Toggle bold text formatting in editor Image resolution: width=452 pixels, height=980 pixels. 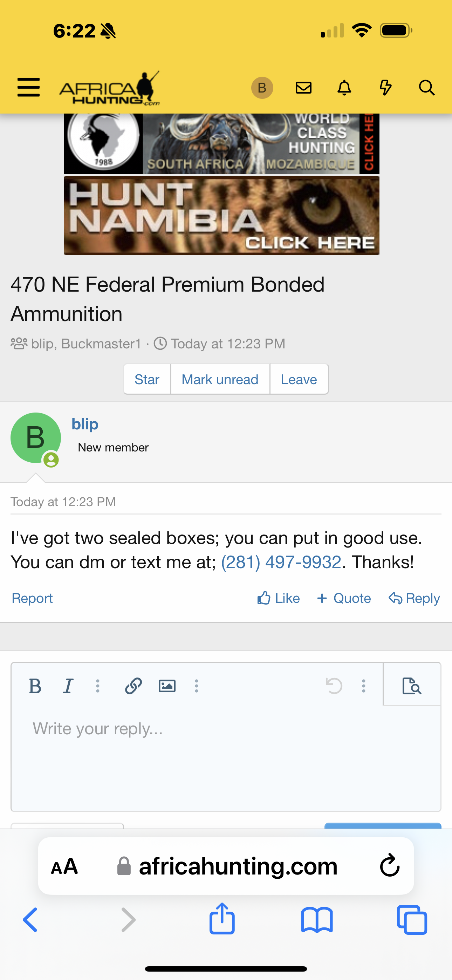(35, 686)
